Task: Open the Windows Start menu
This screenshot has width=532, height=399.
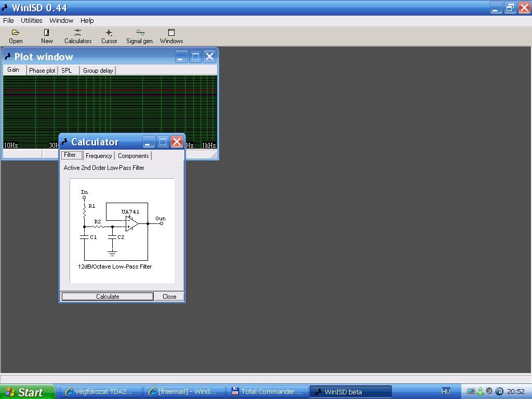Action: tap(27, 392)
